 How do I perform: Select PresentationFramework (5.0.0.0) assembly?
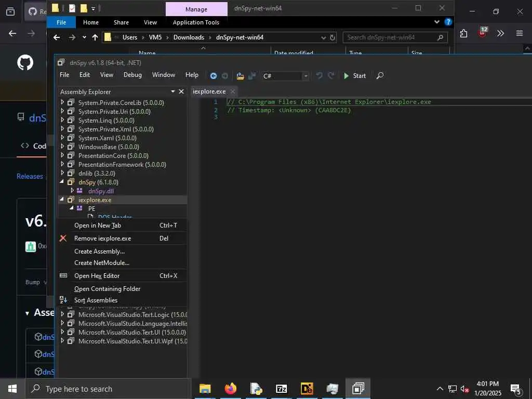coord(122,165)
